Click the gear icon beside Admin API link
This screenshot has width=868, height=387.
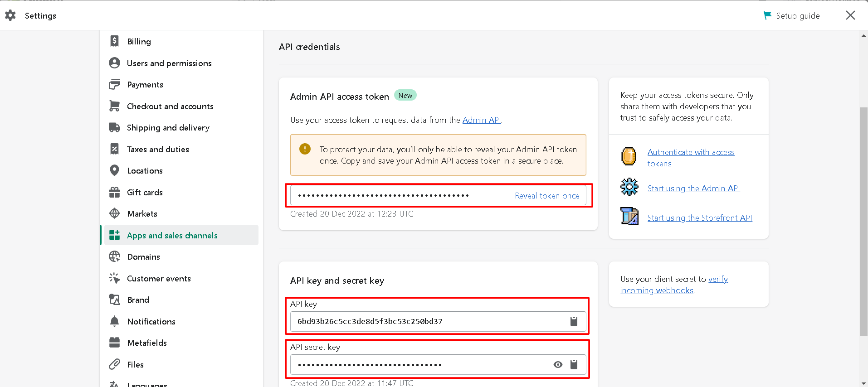coord(629,187)
